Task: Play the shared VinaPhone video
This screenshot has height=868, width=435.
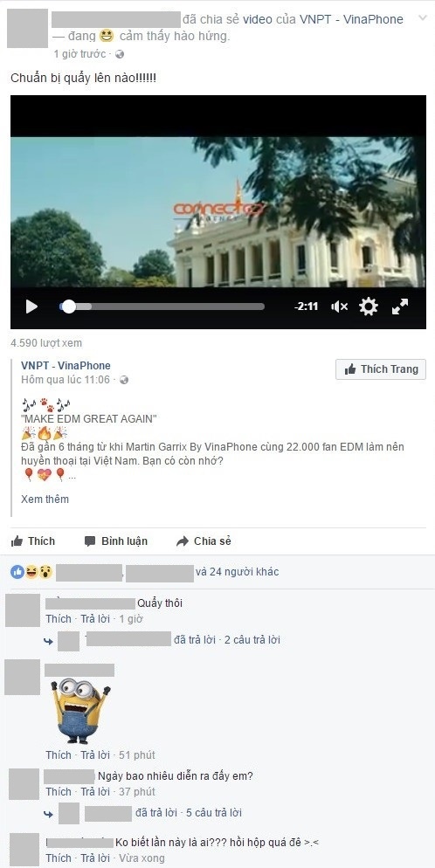Action: [31, 307]
